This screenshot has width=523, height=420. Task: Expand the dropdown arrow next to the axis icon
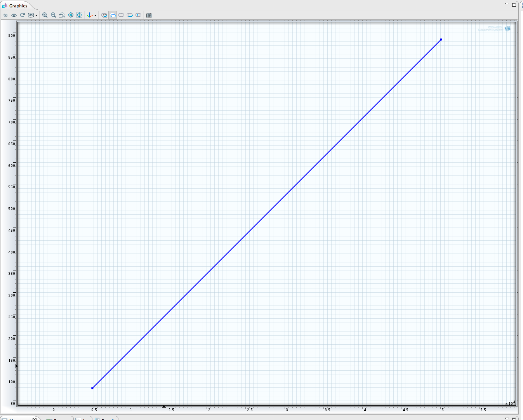click(95, 16)
